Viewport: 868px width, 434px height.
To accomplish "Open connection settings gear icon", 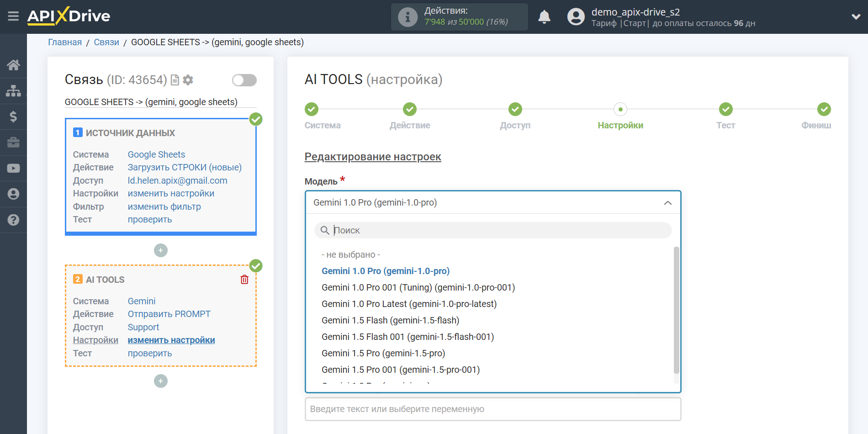I will (188, 80).
